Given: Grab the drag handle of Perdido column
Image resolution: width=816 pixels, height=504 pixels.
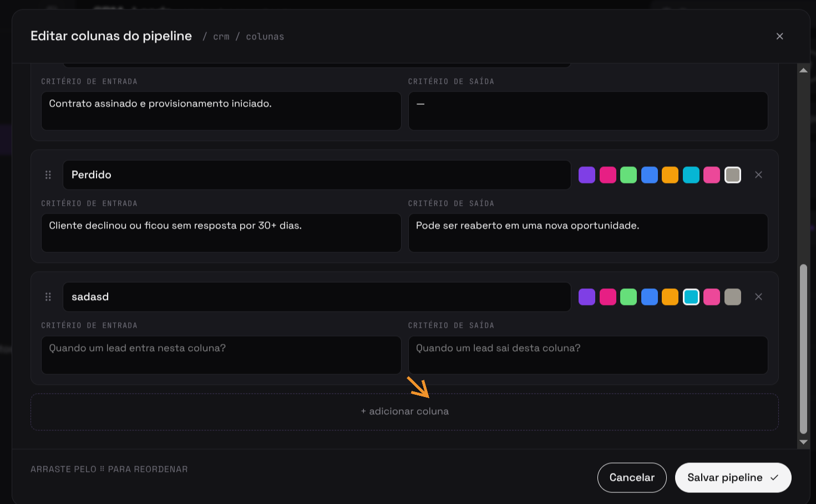Looking at the screenshot, I should tap(48, 175).
